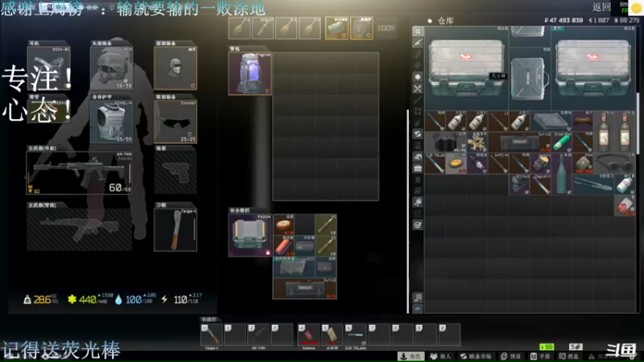
Task: Select the ULACH helmet in headwear slot
Action: (111, 68)
